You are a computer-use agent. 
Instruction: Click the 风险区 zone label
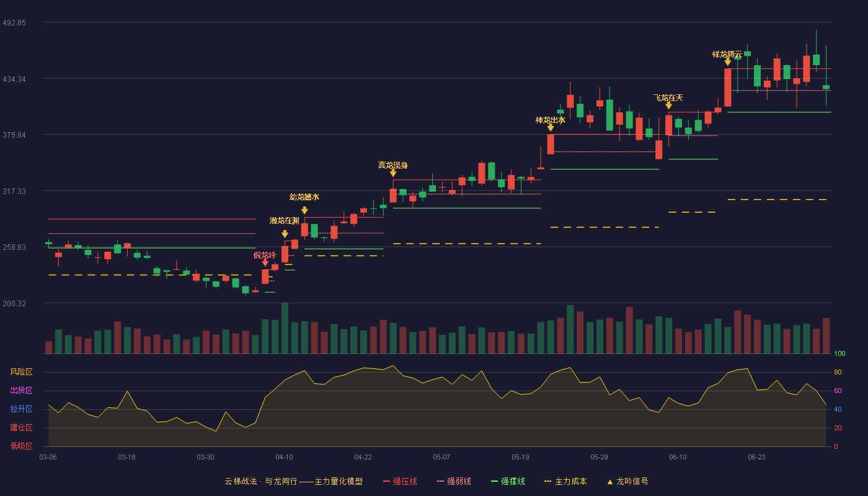coord(22,372)
